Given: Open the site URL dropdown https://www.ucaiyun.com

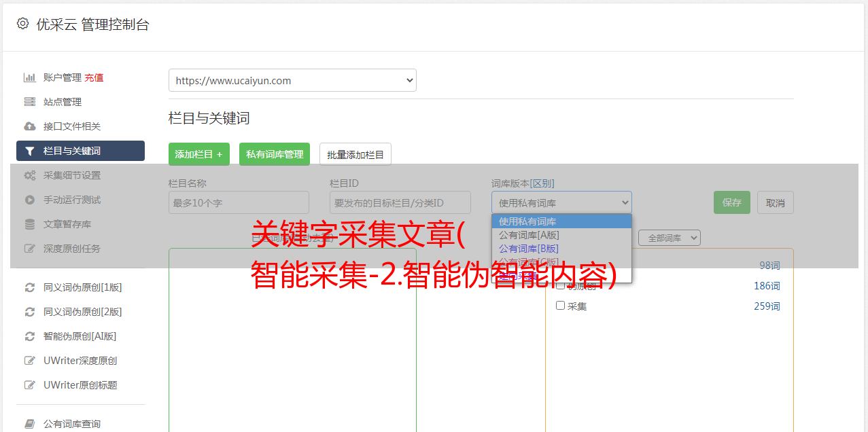Looking at the screenshot, I should pos(292,80).
